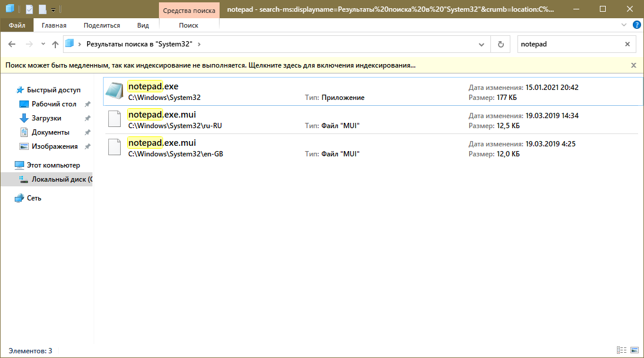Screen dimensions: 644x358
Task: Click the Back navigation arrow
Action: tap(12, 44)
